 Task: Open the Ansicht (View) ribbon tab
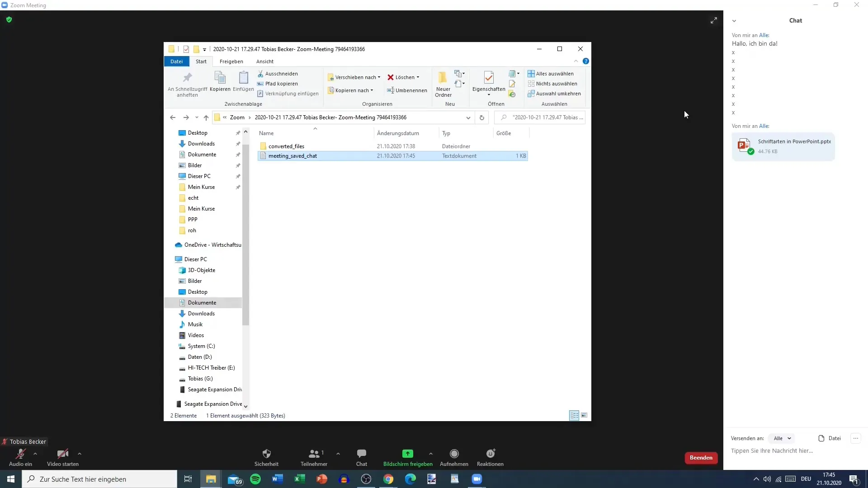[x=264, y=61]
